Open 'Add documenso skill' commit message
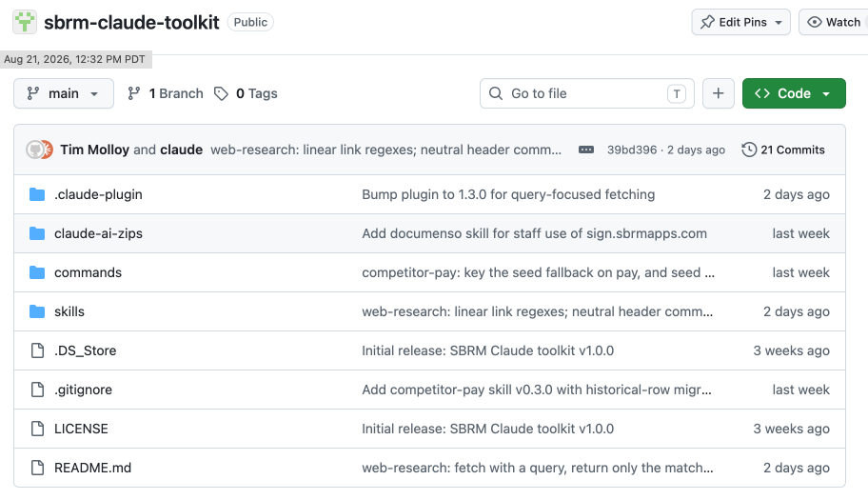The width and height of the screenshot is (868, 500). 534,233
